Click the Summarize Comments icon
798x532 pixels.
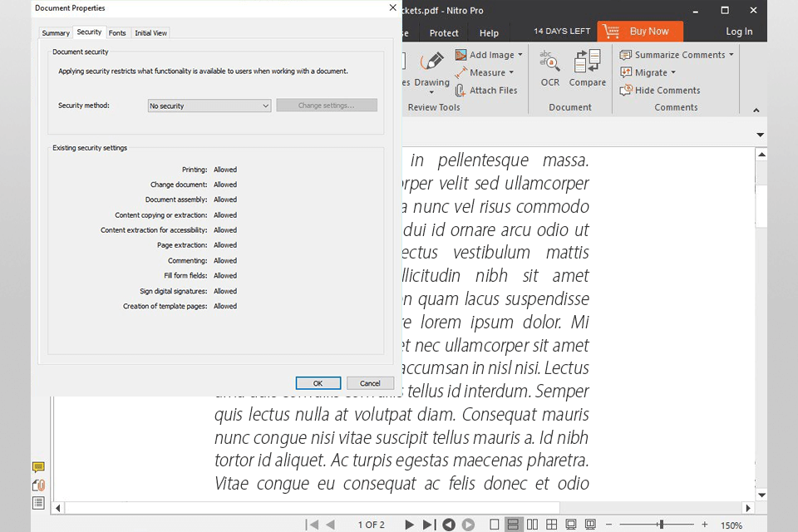[x=625, y=55]
